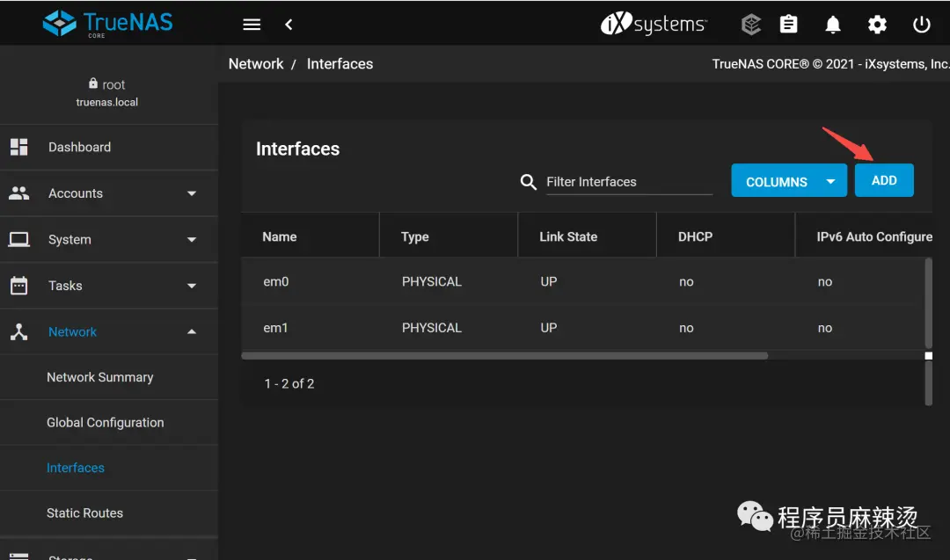Click the table's horizontal scrollbar
Viewport: 950px width, 560px height.
[x=504, y=356]
